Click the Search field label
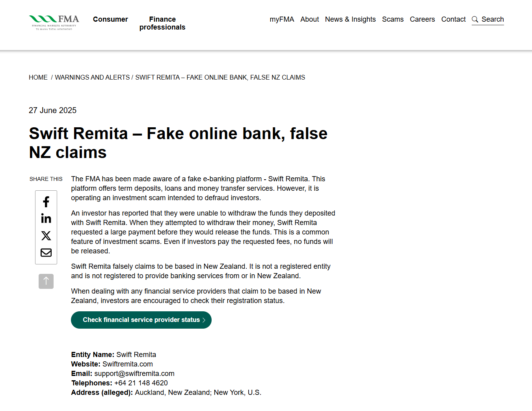The image size is (532, 411). [493, 19]
